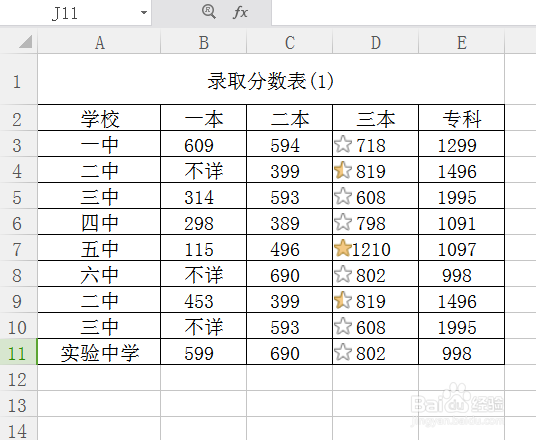536x440 pixels.
Task: Click the magnifier lookup icon beside fx
Action: point(208,12)
